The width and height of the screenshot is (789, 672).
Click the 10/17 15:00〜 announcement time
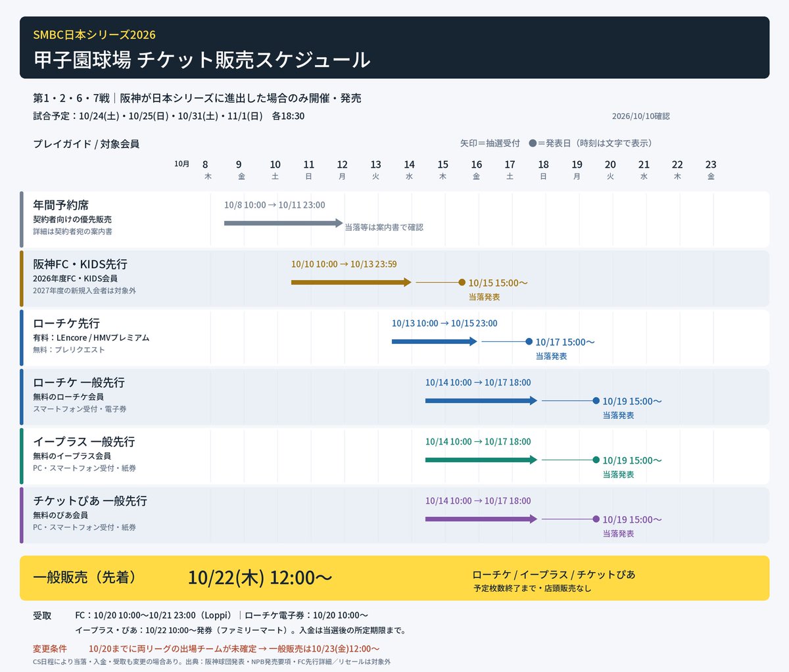[565, 342]
